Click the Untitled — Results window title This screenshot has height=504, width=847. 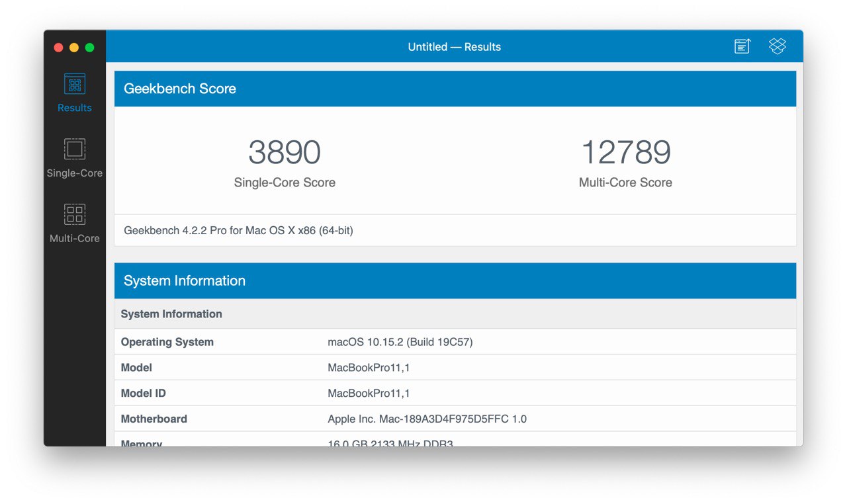455,47
